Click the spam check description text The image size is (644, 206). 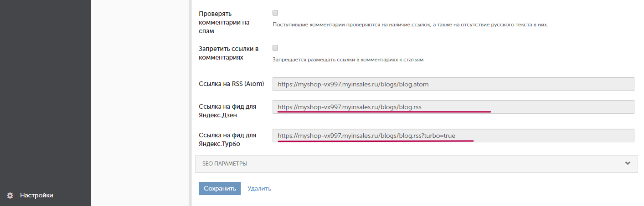coord(410,25)
